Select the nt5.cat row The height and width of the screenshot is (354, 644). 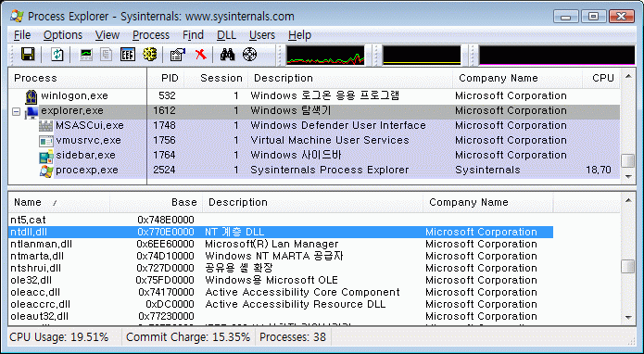pyautogui.click(x=281, y=221)
